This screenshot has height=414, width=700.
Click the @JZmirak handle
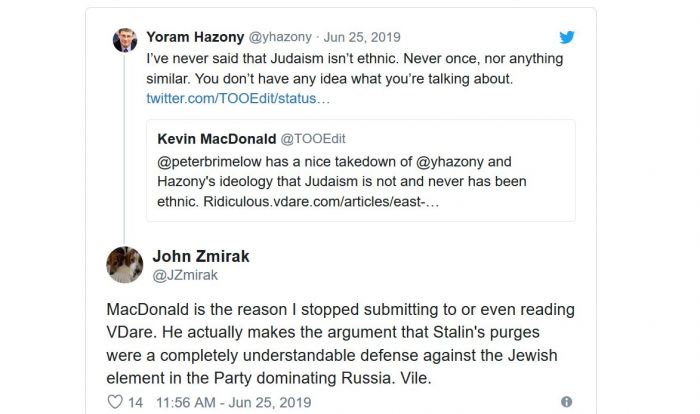click(x=185, y=275)
